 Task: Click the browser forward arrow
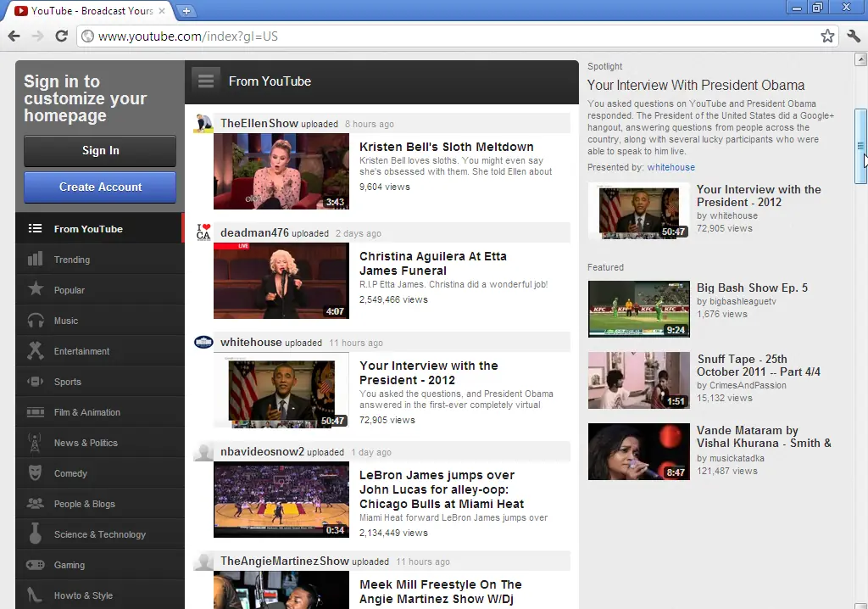(x=37, y=36)
